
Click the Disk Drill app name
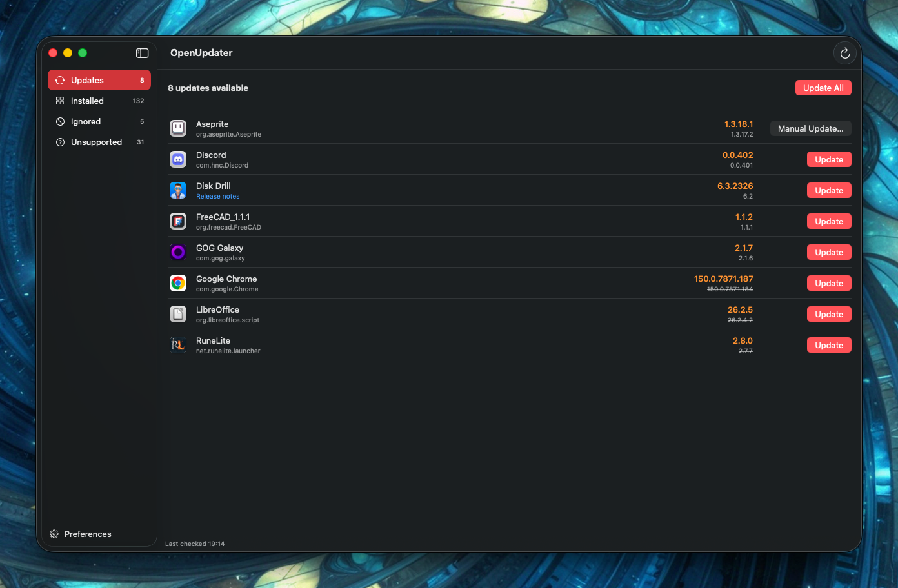(x=213, y=186)
